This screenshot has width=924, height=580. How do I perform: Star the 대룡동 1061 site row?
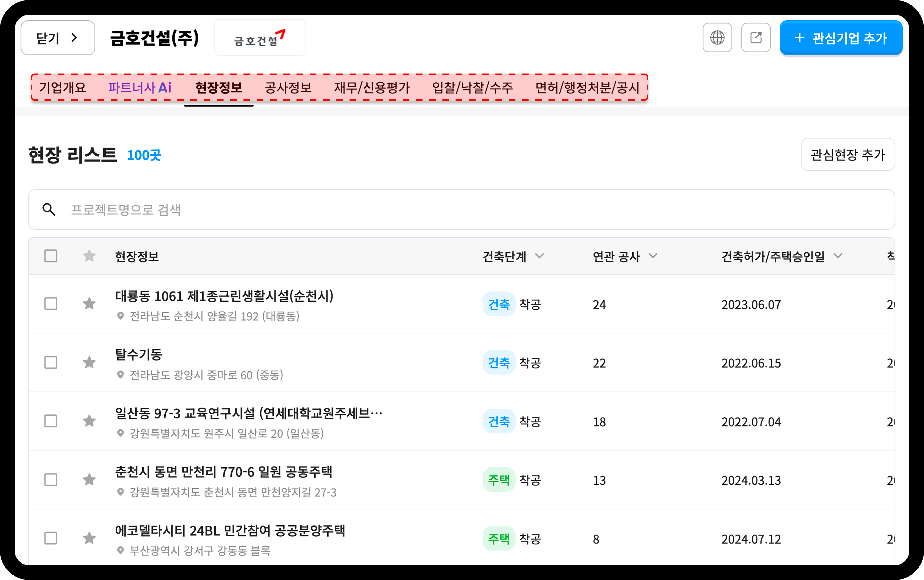(x=89, y=304)
